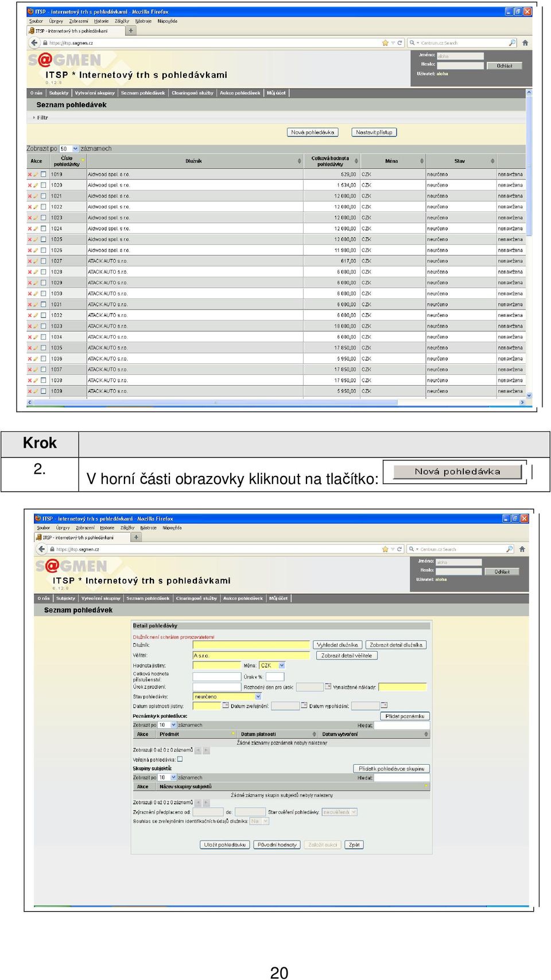Expand the Filtr section
Image resolution: width=551 pixels, height=980 pixels.
pos(41,118)
